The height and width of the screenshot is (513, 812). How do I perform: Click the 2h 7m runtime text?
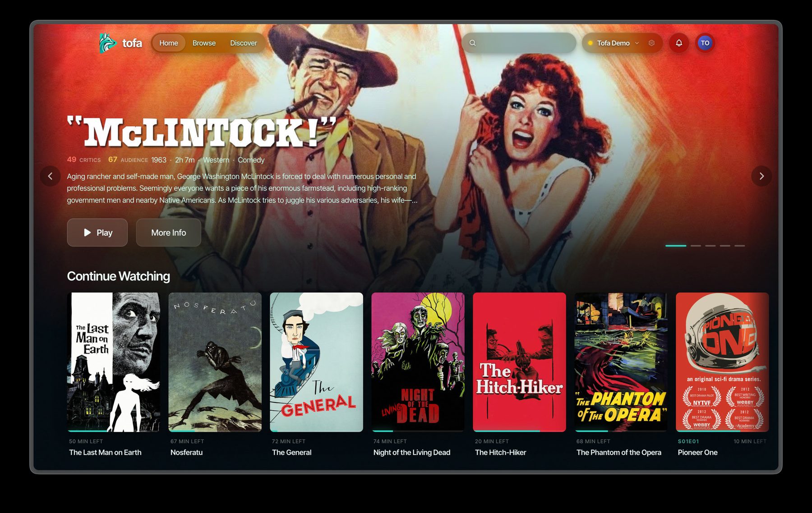click(x=185, y=160)
